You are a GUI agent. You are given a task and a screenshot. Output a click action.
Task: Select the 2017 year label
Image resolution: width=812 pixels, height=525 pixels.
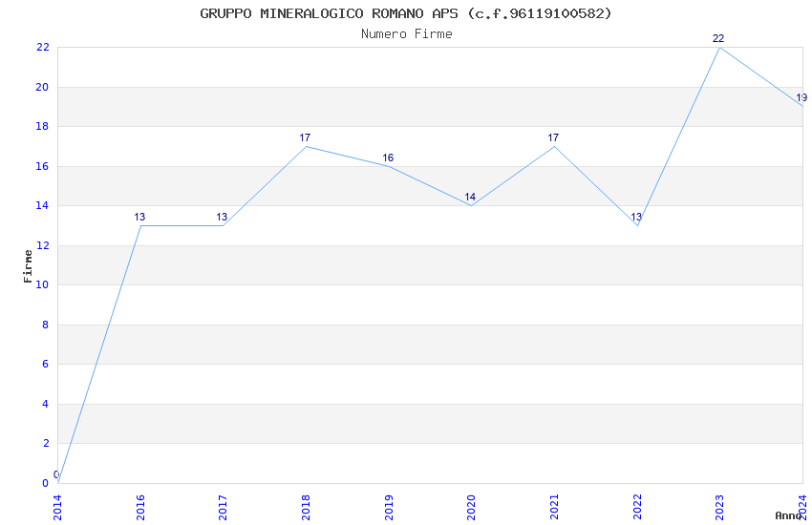(x=224, y=508)
